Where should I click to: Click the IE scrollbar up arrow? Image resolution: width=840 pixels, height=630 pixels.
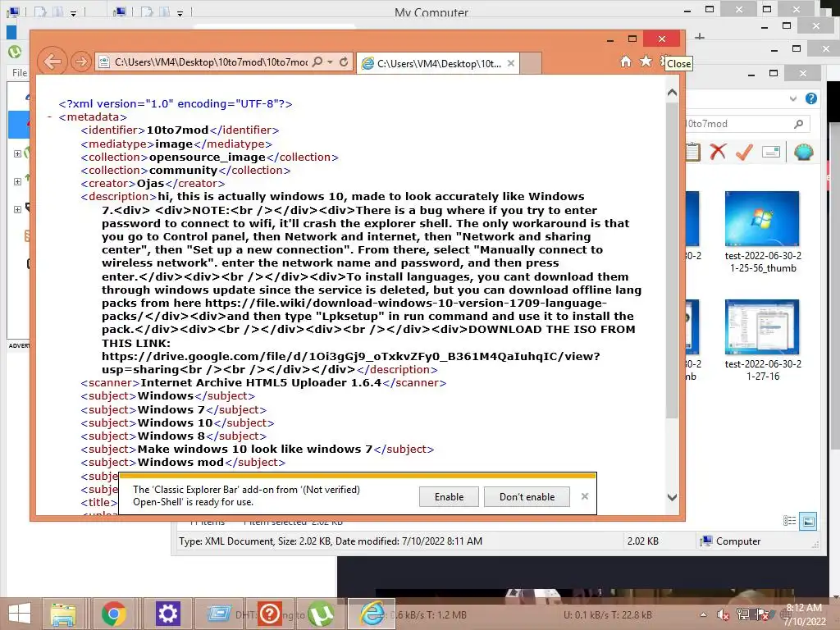click(x=673, y=93)
